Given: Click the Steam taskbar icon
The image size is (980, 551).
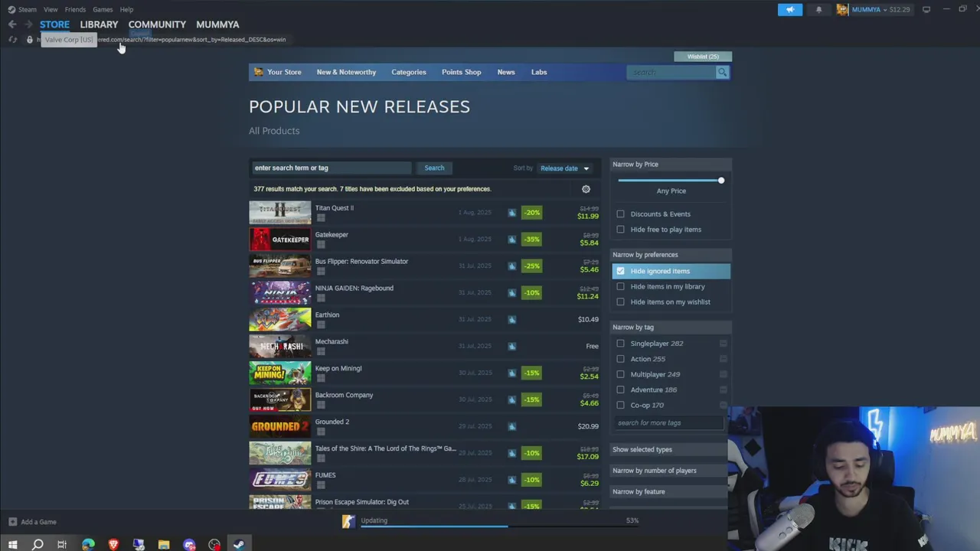Looking at the screenshot, I should (239, 545).
